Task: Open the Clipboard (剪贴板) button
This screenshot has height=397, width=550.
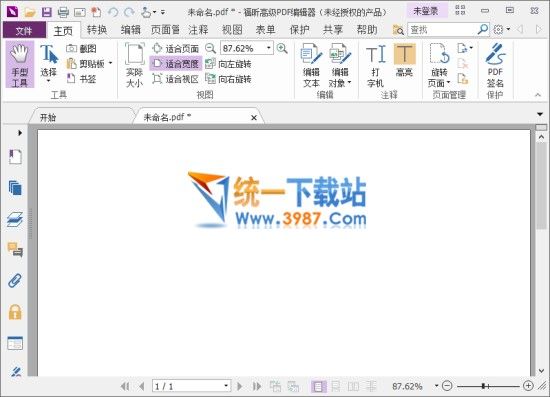Action: coord(86,63)
